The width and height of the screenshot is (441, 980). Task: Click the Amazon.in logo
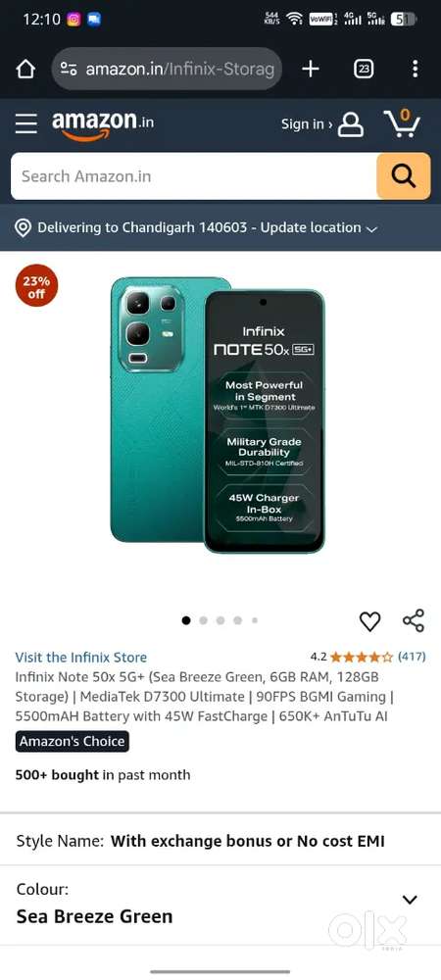(x=103, y=124)
